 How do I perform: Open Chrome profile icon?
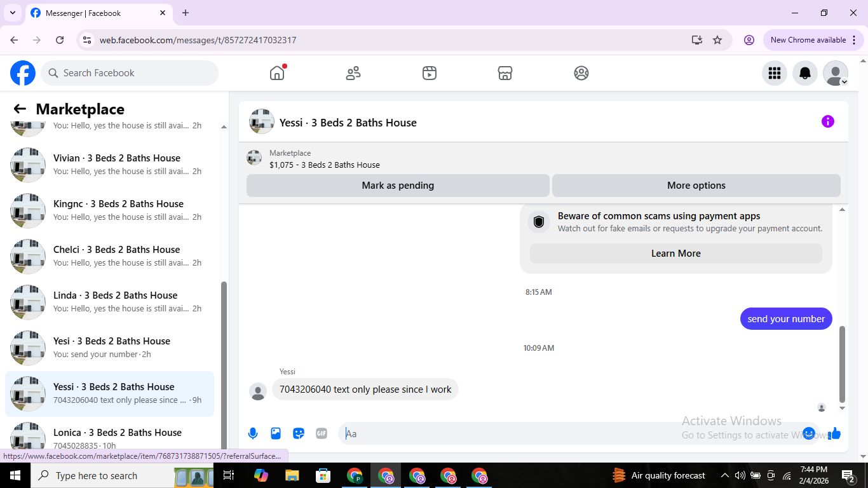click(749, 40)
